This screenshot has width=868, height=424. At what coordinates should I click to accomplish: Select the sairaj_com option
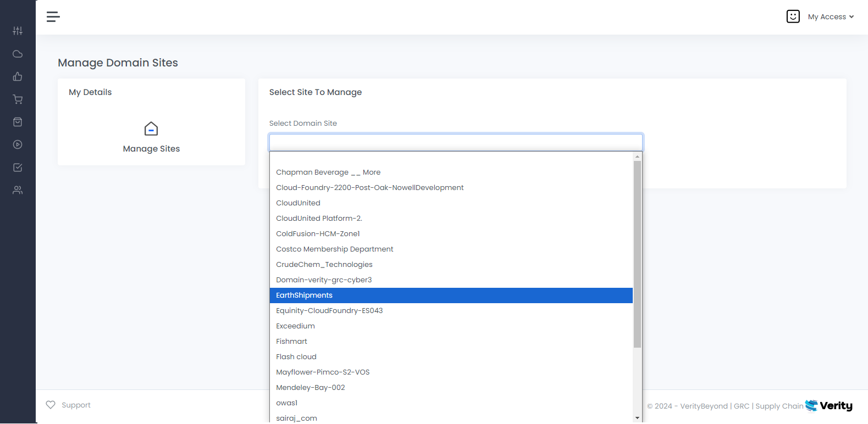tap(451, 417)
